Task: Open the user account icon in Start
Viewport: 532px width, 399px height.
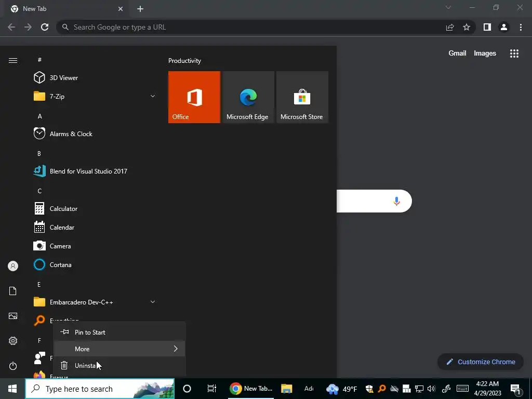Action: (x=13, y=266)
